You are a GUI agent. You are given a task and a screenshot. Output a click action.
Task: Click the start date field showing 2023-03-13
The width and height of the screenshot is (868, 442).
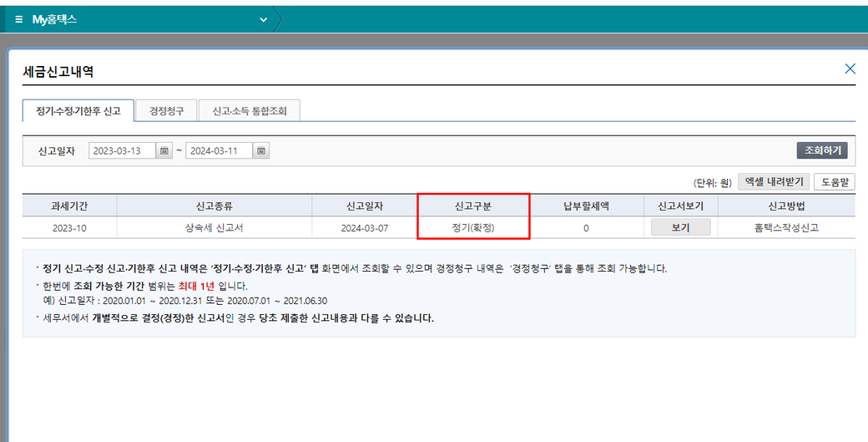pyautogui.click(x=122, y=151)
